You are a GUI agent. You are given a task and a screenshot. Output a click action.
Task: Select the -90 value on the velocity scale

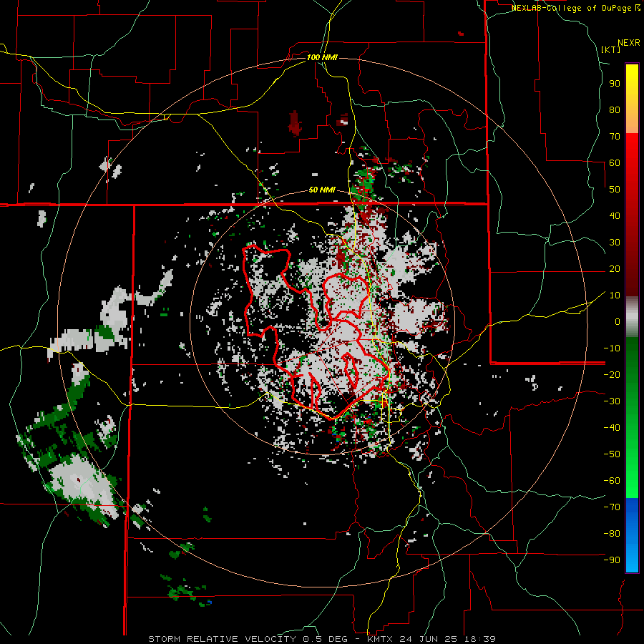(x=612, y=560)
